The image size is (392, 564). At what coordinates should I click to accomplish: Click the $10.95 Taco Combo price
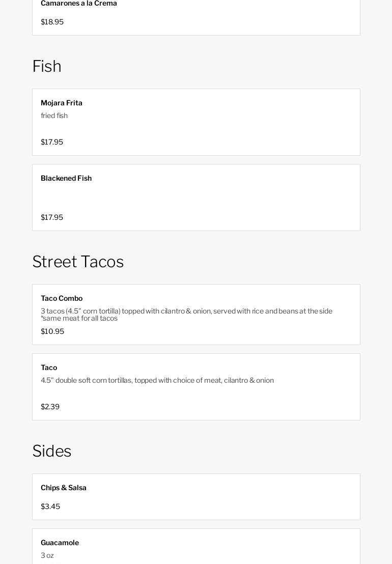(52, 331)
